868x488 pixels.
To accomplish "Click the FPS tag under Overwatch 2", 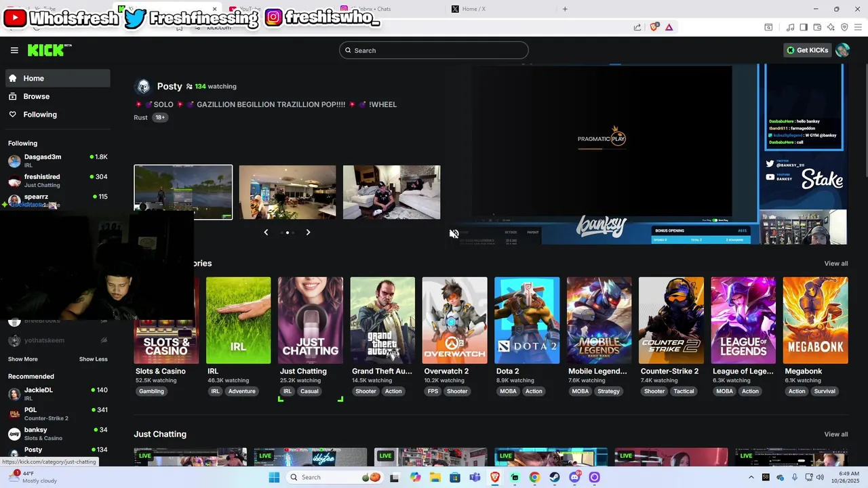I will tap(433, 391).
